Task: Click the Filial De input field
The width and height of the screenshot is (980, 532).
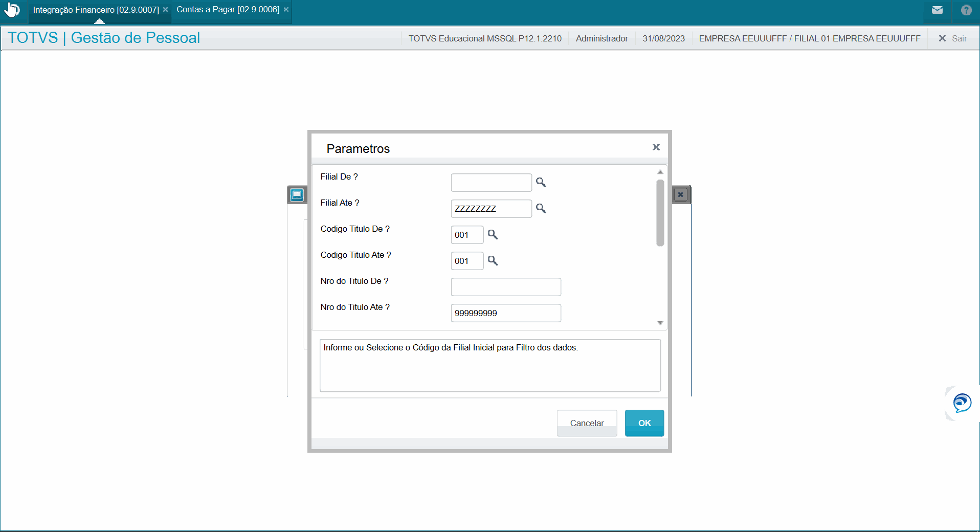Action: [x=491, y=183]
